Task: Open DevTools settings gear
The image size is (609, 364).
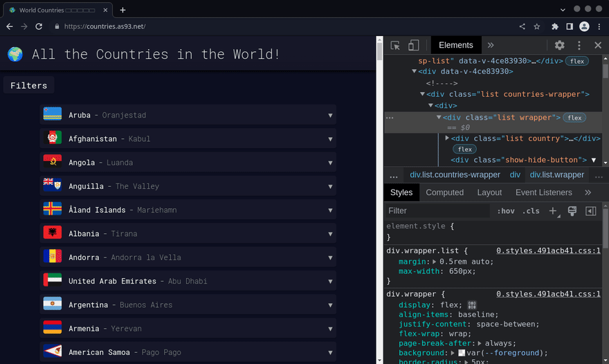Action: (559, 45)
